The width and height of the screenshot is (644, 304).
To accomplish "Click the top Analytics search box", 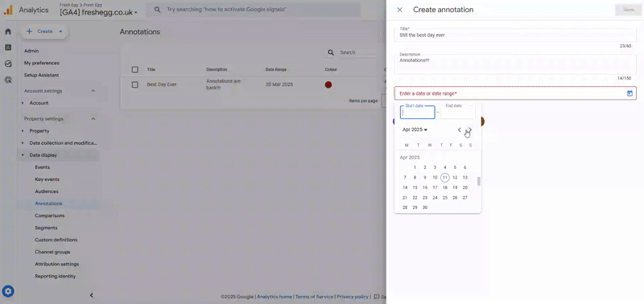I will coord(253,9).
